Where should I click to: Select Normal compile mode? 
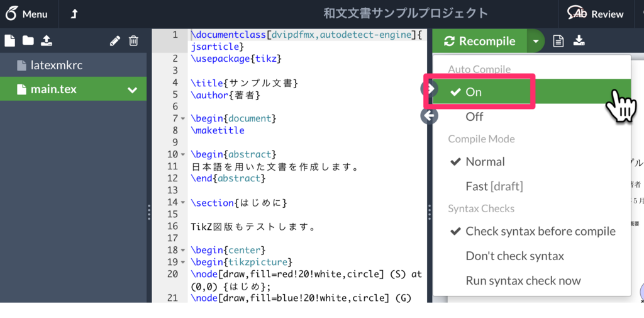pos(531,162)
